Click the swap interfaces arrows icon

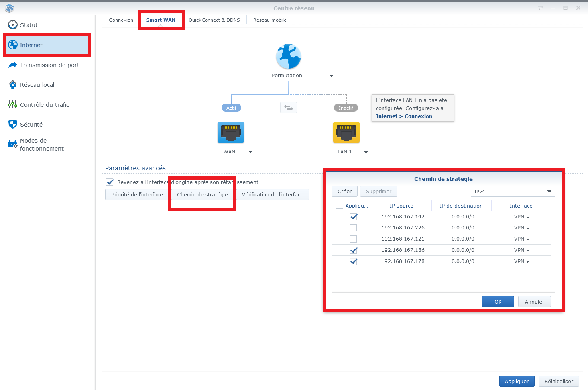click(x=289, y=108)
